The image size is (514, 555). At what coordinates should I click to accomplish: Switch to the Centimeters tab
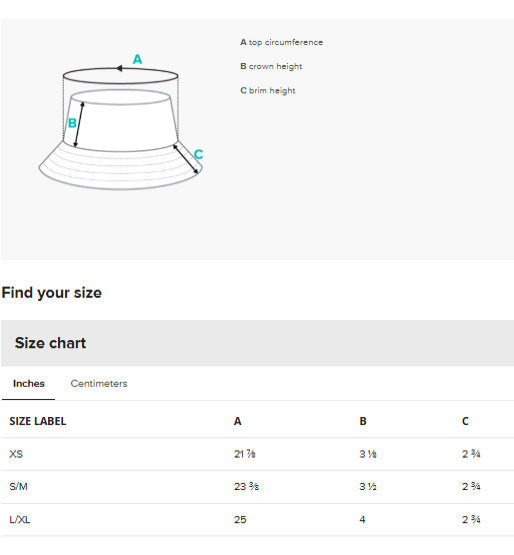coord(99,383)
